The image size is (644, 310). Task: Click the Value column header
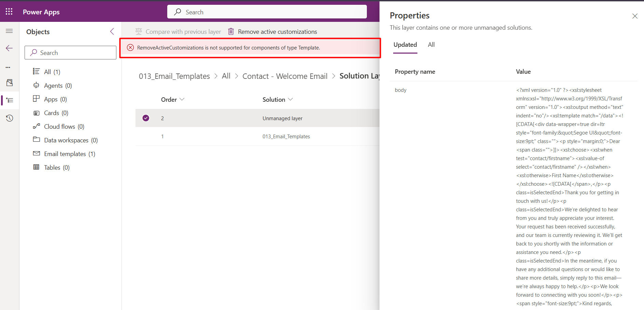click(523, 71)
